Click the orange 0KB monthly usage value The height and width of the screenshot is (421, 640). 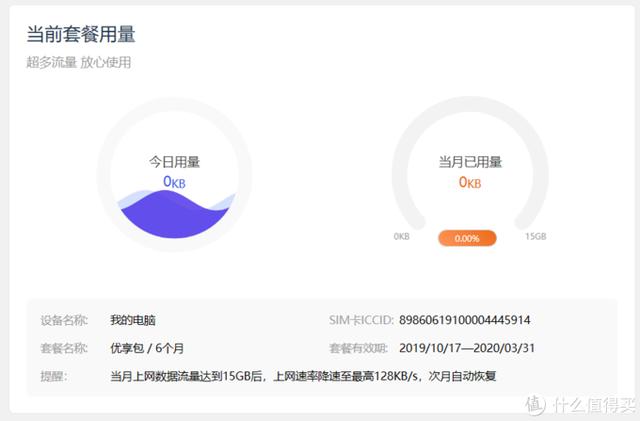coord(469,182)
